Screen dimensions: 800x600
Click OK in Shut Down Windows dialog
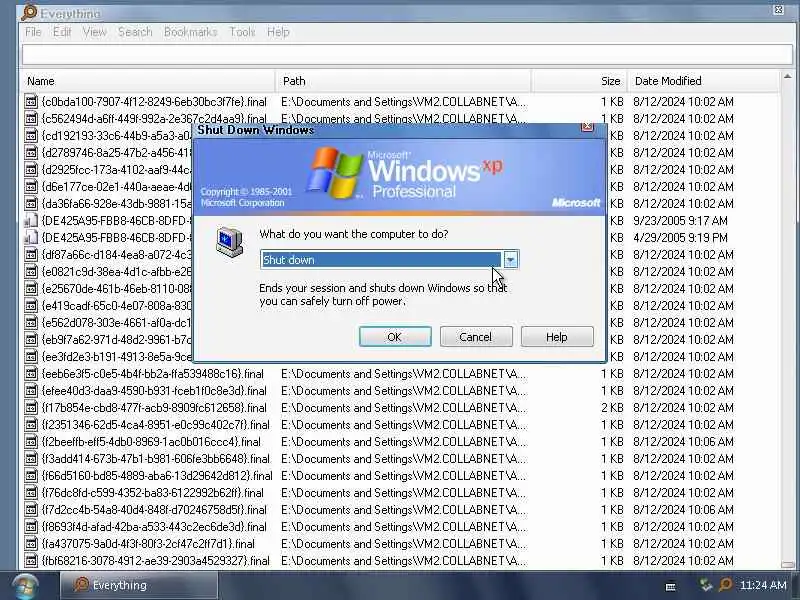[395, 337]
